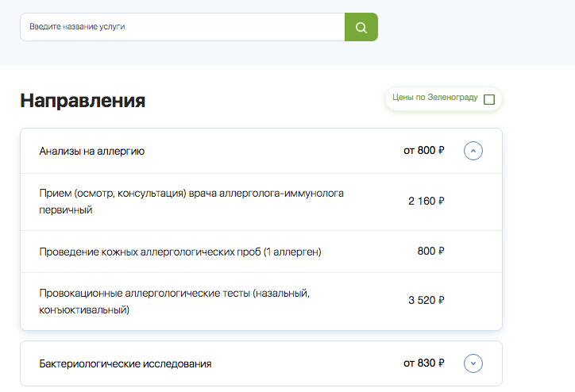This screenshot has height=392, width=575.
Task: Select the Анализы на аллергию header title
Action: coord(91,151)
